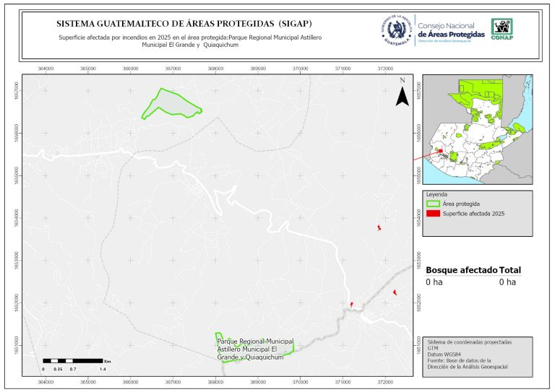Select the red burned patch on the white road
Screen dimensions: 555x392
point(351,305)
